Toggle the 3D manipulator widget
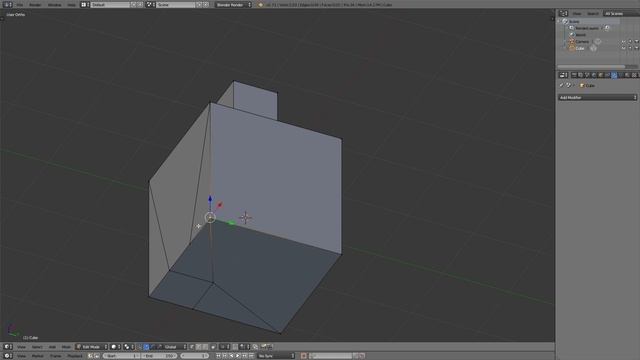 (139, 347)
